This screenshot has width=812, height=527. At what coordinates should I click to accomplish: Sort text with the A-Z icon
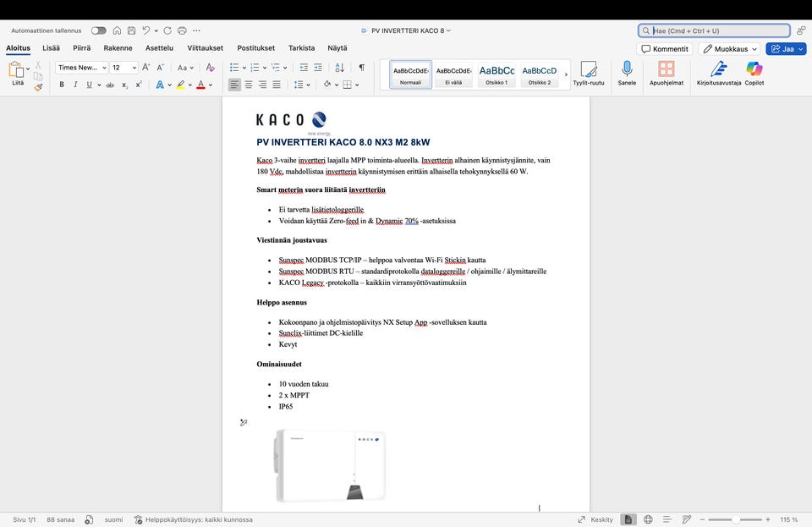(339, 68)
